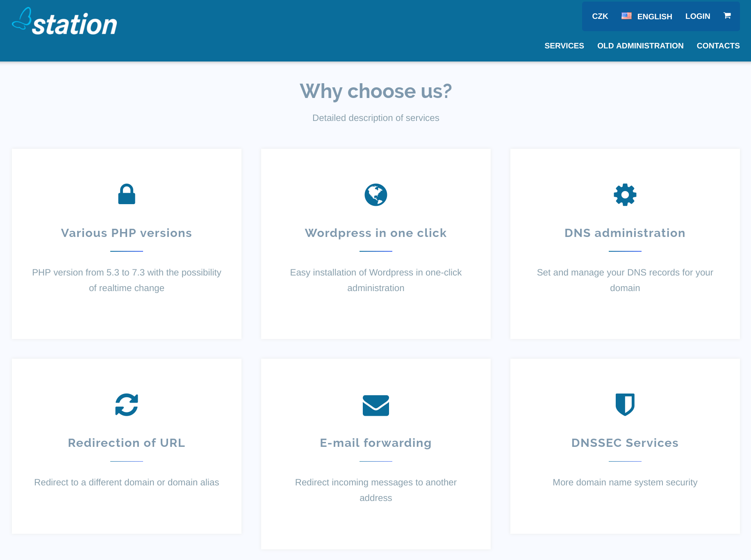Click Detailed description of services subtitle
The image size is (751, 560).
[x=376, y=118]
